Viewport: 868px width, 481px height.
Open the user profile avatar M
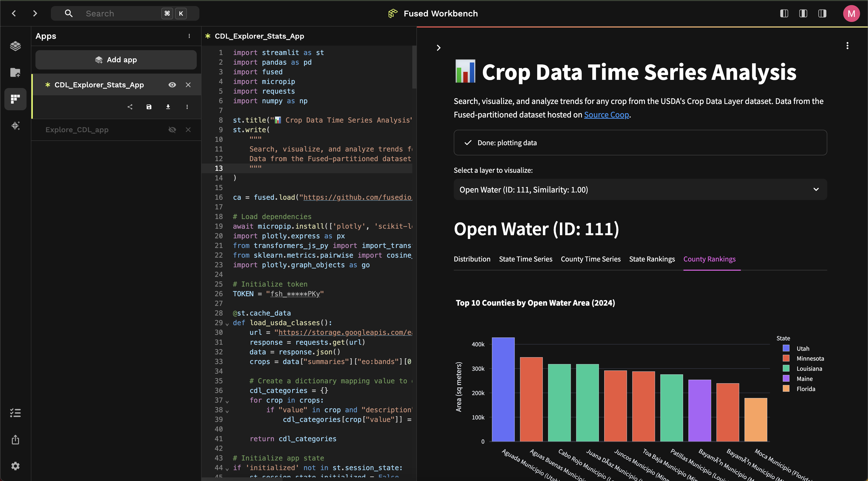[x=851, y=14]
